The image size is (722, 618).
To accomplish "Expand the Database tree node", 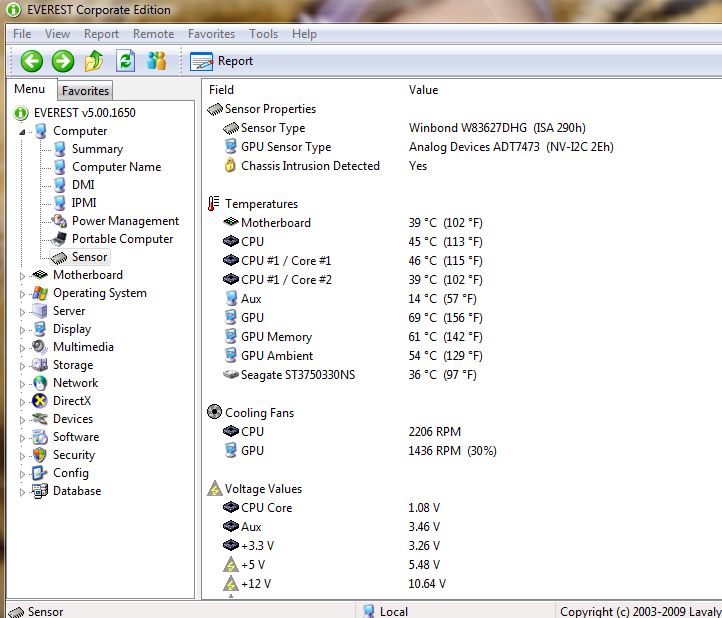I will point(22,492).
